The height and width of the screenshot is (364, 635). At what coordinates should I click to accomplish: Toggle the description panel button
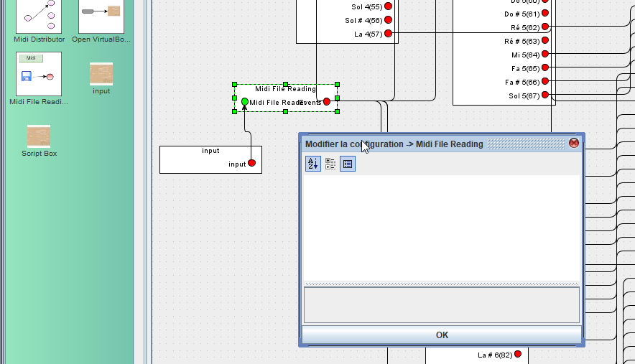coord(348,164)
